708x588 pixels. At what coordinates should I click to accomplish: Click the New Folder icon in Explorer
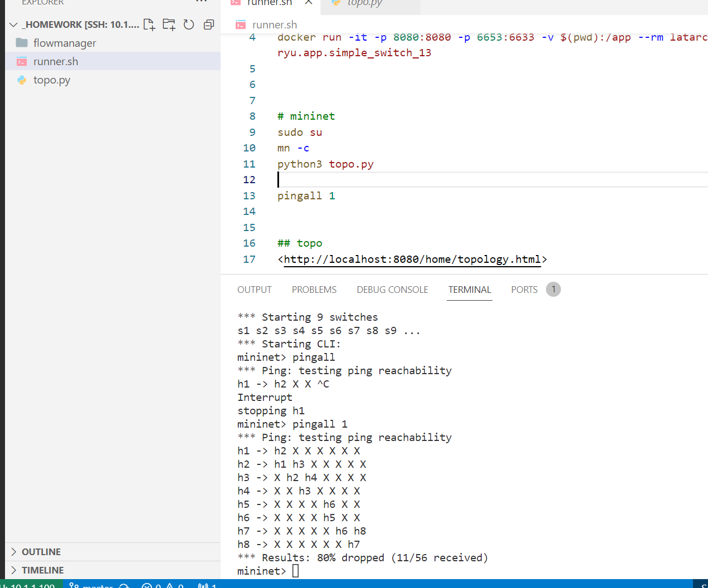(x=169, y=24)
